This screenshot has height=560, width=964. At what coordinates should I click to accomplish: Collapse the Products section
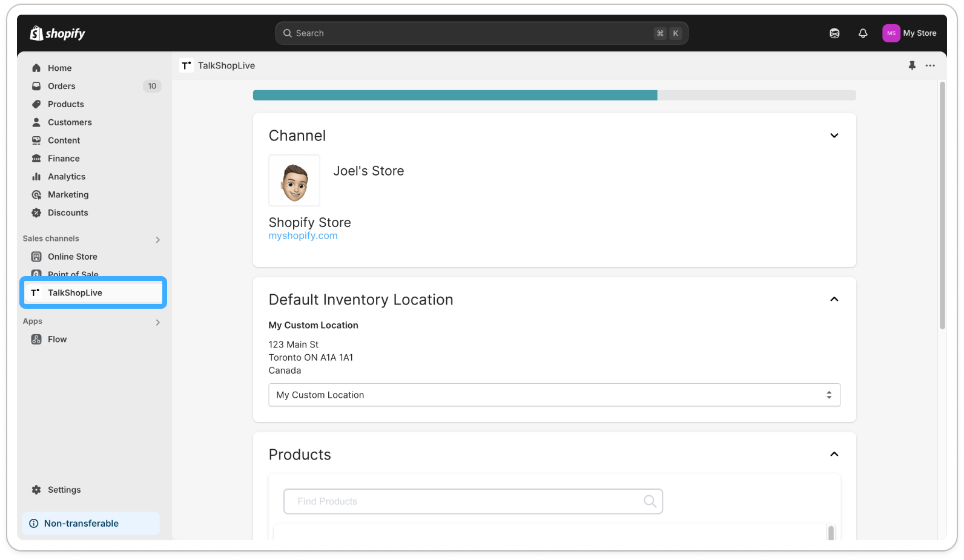click(834, 454)
